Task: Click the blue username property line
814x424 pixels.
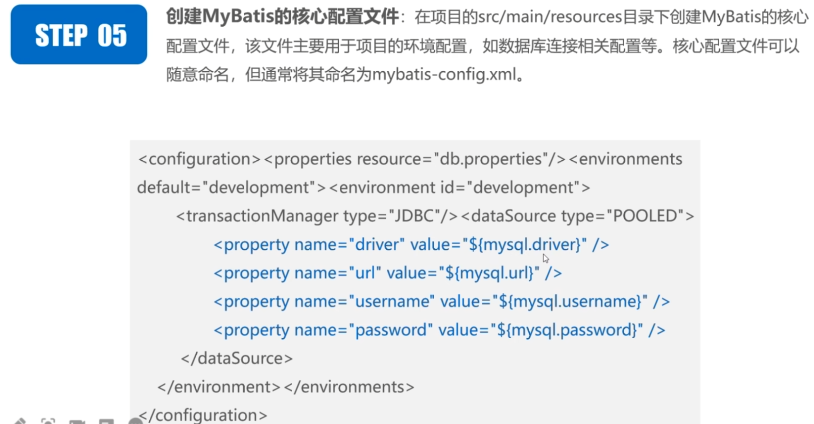Action: point(441,301)
